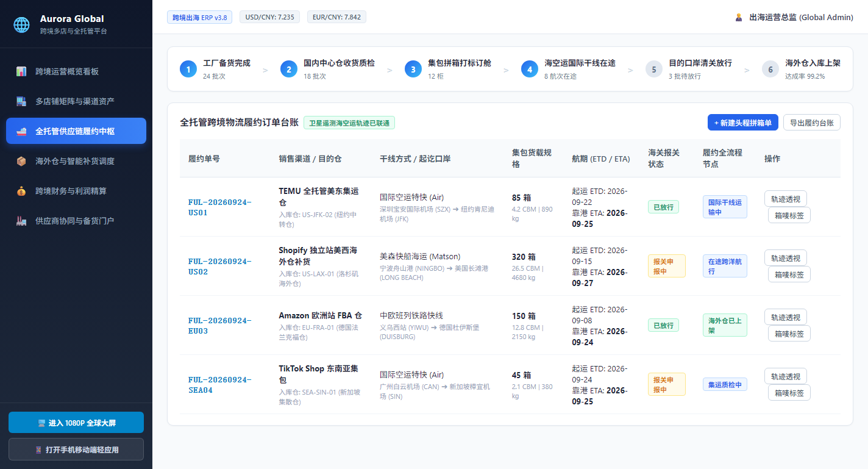Click the 跨境出海 ERP v3.8 version badge
This screenshot has height=469, width=868.
(x=200, y=17)
